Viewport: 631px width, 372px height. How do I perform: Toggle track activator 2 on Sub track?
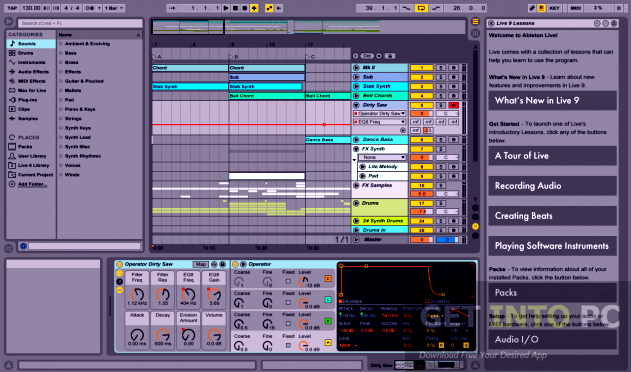point(421,77)
